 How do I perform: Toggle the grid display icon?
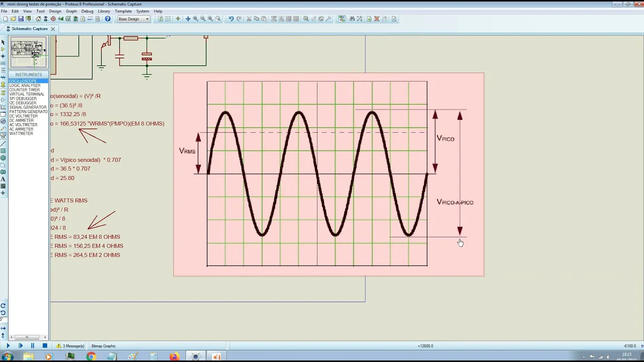[x=168, y=19]
